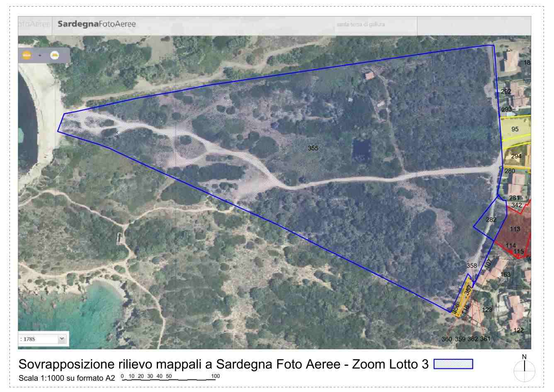Click parcel 123 label

tap(487, 310)
